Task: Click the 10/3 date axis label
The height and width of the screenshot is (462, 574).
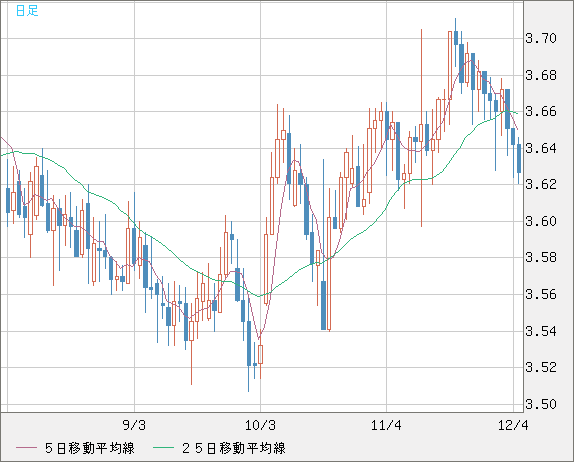Action: click(260, 425)
